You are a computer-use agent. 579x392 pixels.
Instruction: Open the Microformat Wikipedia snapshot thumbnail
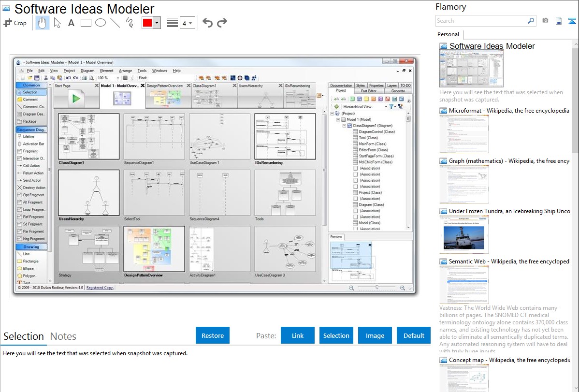pyautogui.click(x=464, y=134)
